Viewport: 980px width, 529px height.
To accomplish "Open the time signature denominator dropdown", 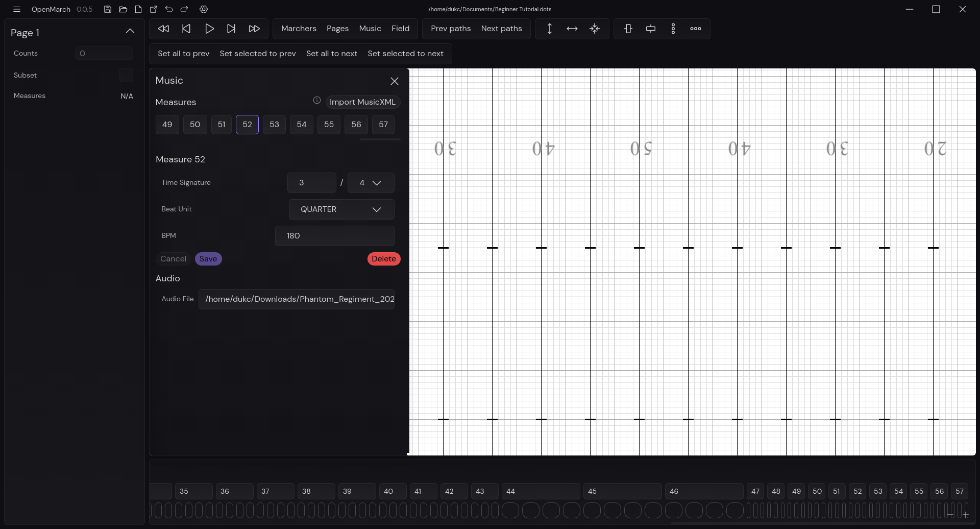I will (371, 183).
